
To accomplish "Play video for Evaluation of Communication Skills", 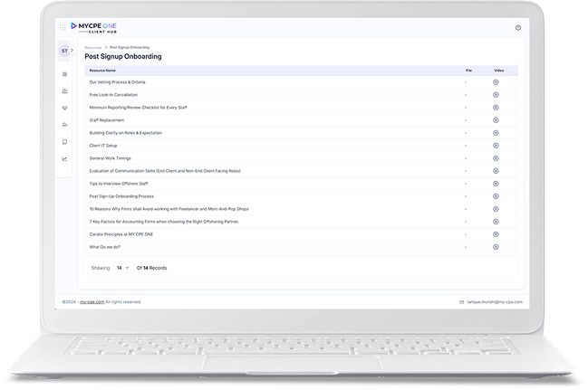I will click(496, 171).
